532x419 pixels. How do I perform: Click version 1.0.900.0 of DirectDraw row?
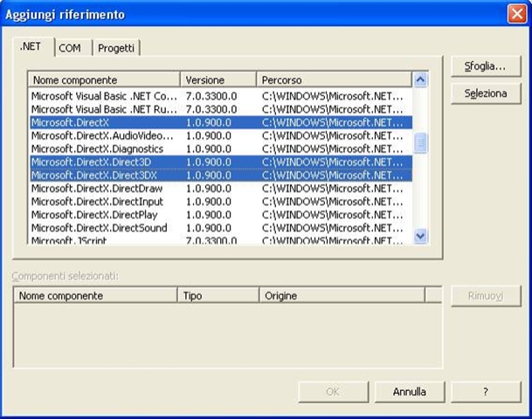tap(209, 189)
